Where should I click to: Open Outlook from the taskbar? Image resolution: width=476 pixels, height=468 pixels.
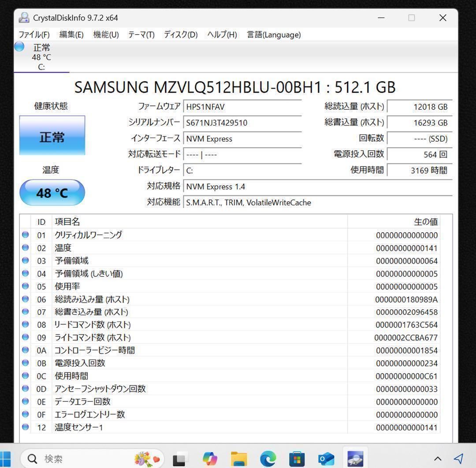pyautogui.click(x=326, y=459)
